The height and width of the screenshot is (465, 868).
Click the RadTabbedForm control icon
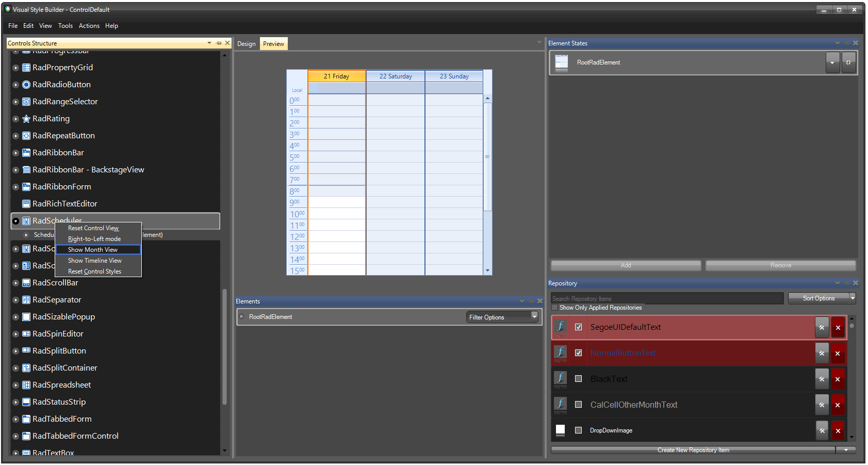coord(26,419)
